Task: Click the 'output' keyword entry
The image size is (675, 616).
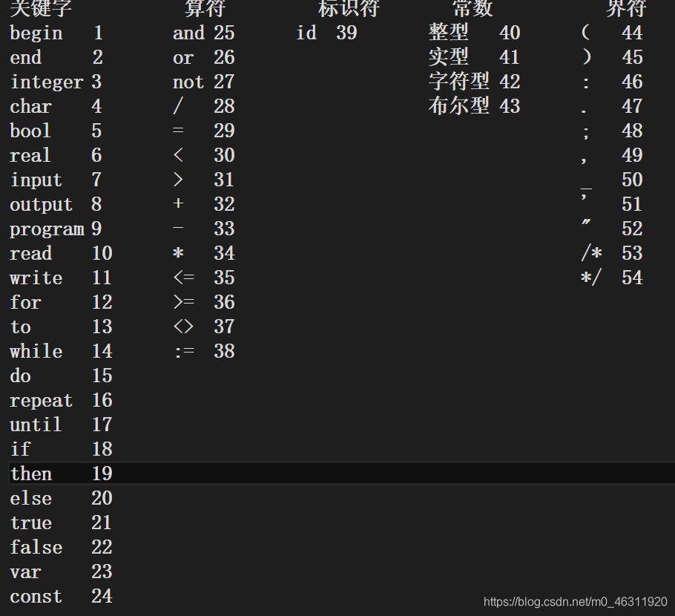Action: 42,205
